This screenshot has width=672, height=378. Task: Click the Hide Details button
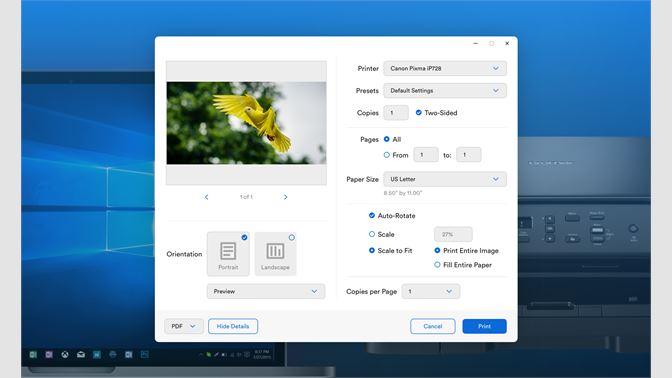point(233,326)
